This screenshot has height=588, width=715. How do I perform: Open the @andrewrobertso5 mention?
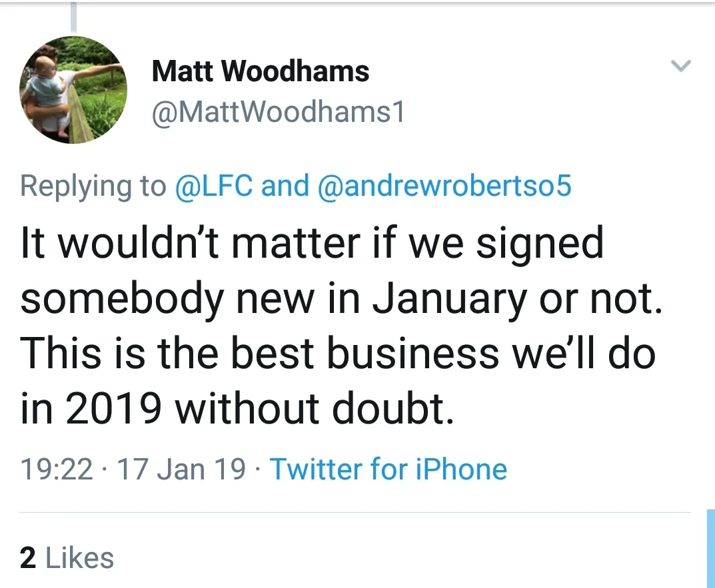[x=445, y=186]
